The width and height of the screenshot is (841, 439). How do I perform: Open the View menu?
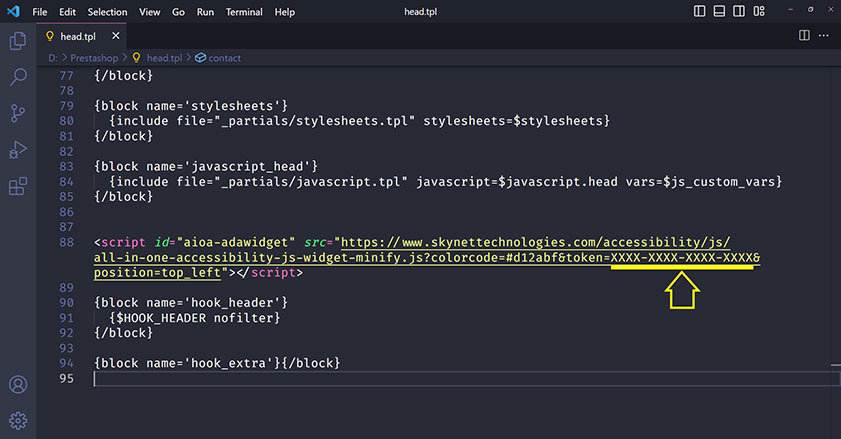pyautogui.click(x=150, y=12)
